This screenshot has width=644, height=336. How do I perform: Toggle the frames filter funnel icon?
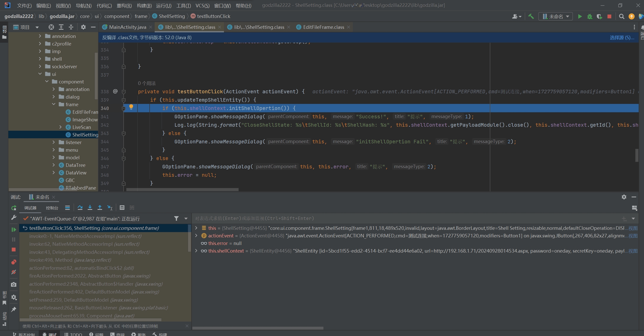coord(176,218)
